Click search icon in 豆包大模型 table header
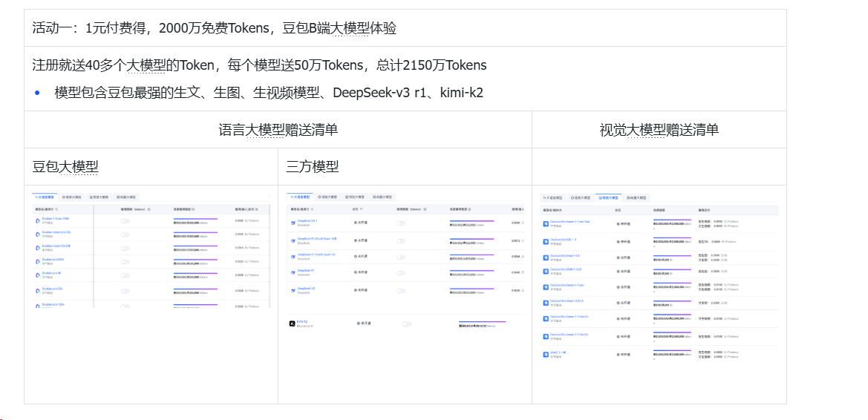 click(56, 209)
